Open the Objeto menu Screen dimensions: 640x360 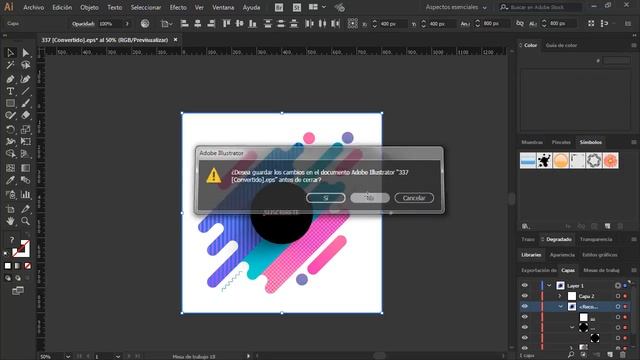point(89,7)
